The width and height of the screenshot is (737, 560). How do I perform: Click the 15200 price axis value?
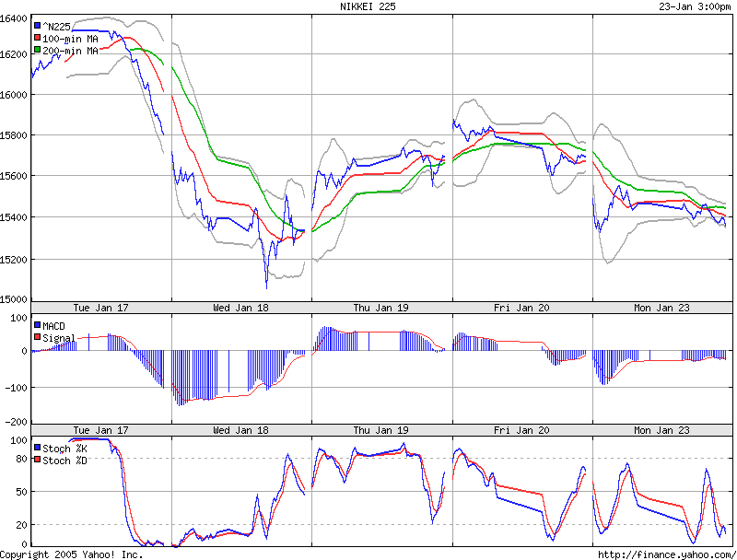click(x=14, y=260)
